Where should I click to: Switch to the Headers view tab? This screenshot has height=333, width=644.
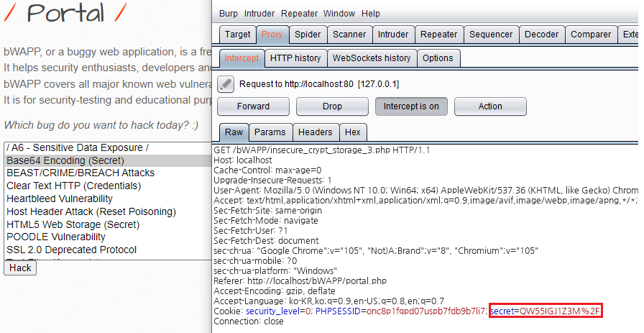[x=315, y=132]
